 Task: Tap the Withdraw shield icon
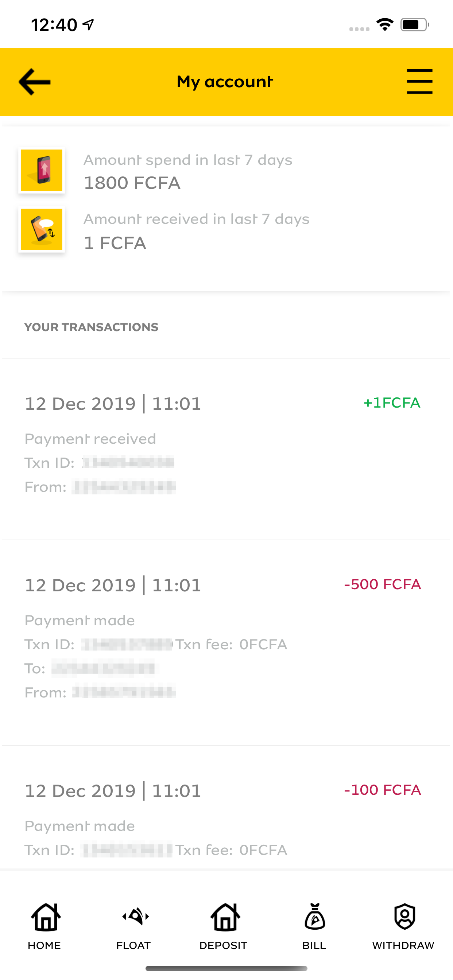point(404,918)
